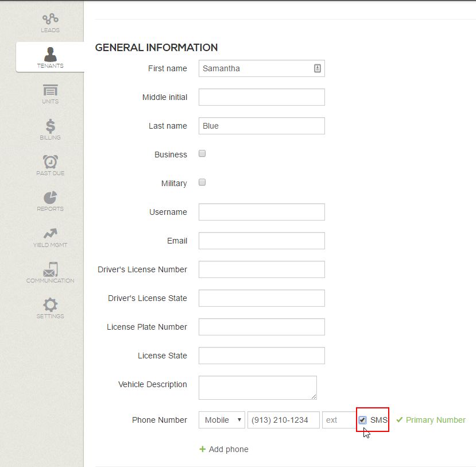Click contact card icon in First name field
This screenshot has height=467, width=476.
[x=317, y=68]
